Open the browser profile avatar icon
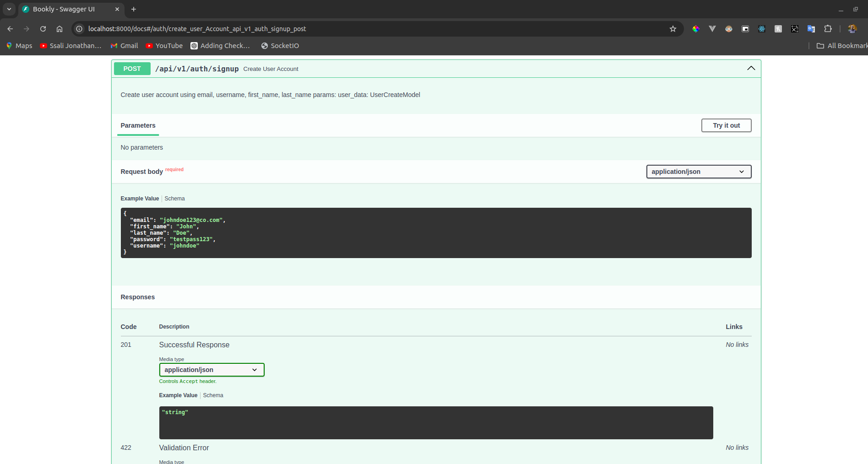Viewport: 868px width, 464px height. [x=852, y=29]
